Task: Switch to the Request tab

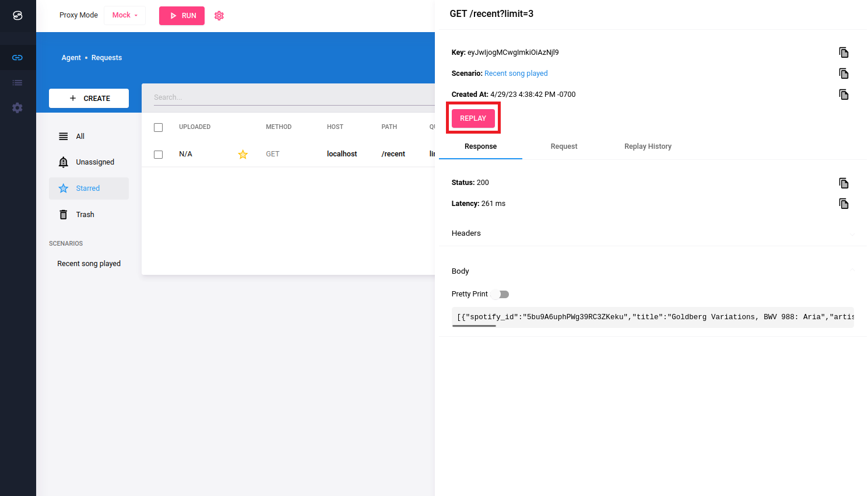Action: point(564,146)
